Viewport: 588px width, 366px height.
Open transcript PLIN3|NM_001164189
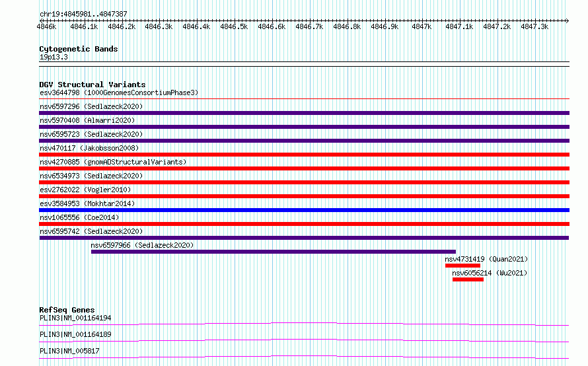point(75,334)
